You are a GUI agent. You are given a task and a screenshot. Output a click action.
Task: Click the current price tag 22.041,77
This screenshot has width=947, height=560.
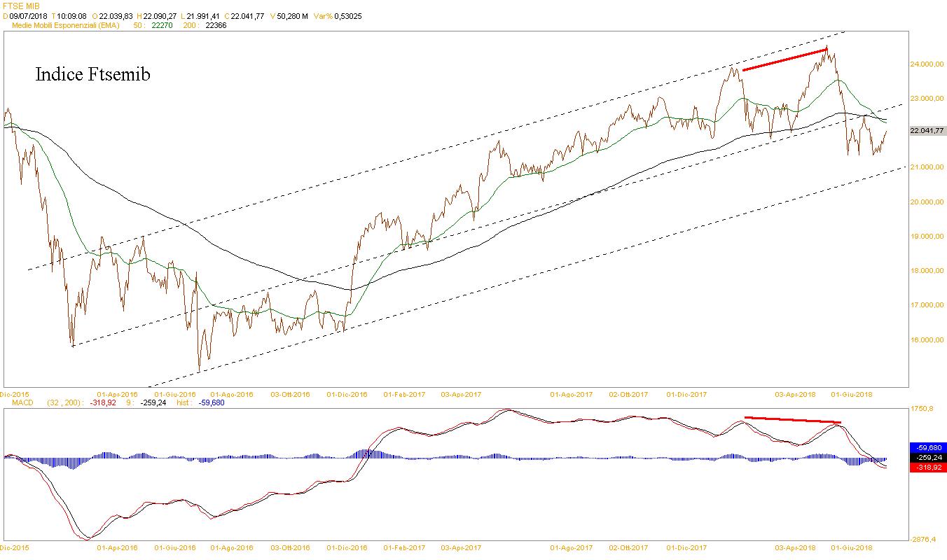coord(927,131)
